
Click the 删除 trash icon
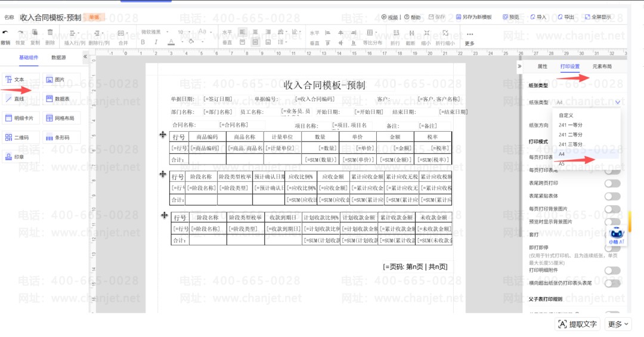click(49, 32)
